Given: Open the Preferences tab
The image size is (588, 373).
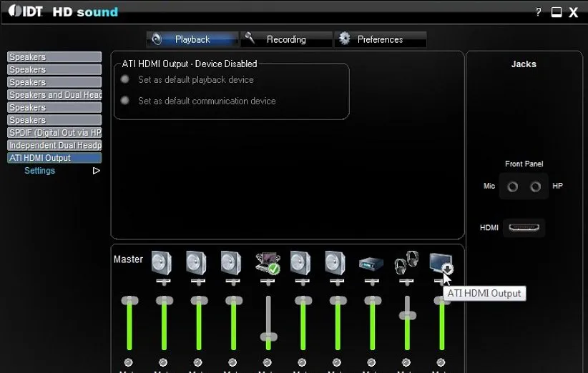Looking at the screenshot, I should click(x=380, y=39).
